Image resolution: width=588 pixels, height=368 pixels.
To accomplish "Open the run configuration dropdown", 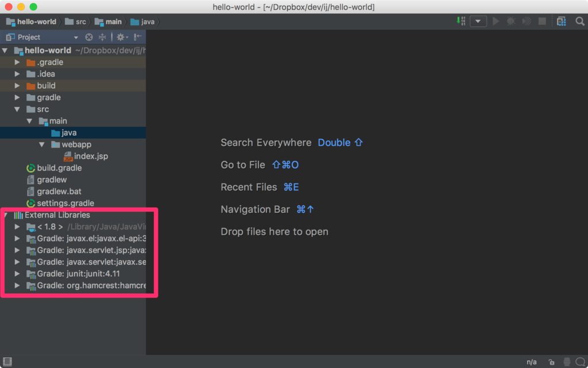I will pyautogui.click(x=478, y=21).
